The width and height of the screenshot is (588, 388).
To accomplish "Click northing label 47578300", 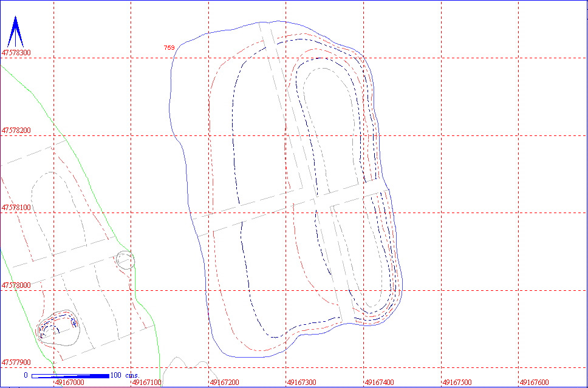I will tap(16, 52).
